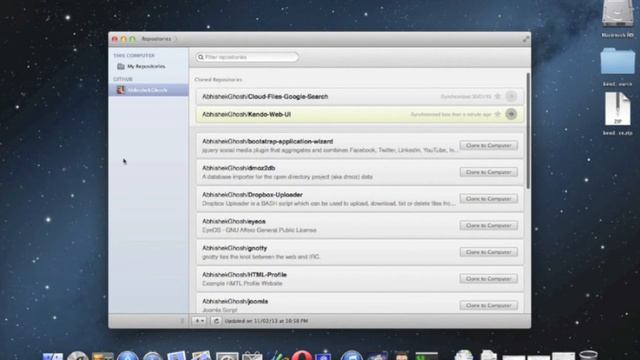Screen dimensions: 640x360
Task: Click the refresh repositories button
Action: point(216,321)
